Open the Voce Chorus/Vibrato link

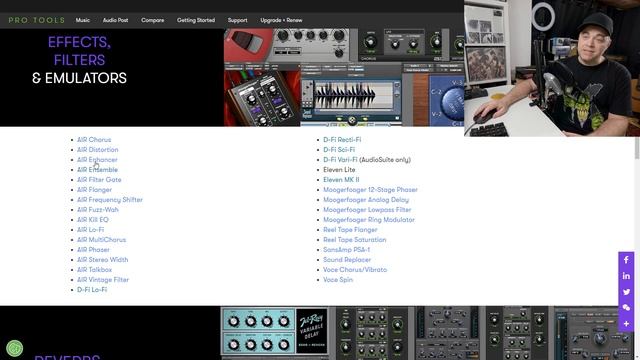point(355,270)
